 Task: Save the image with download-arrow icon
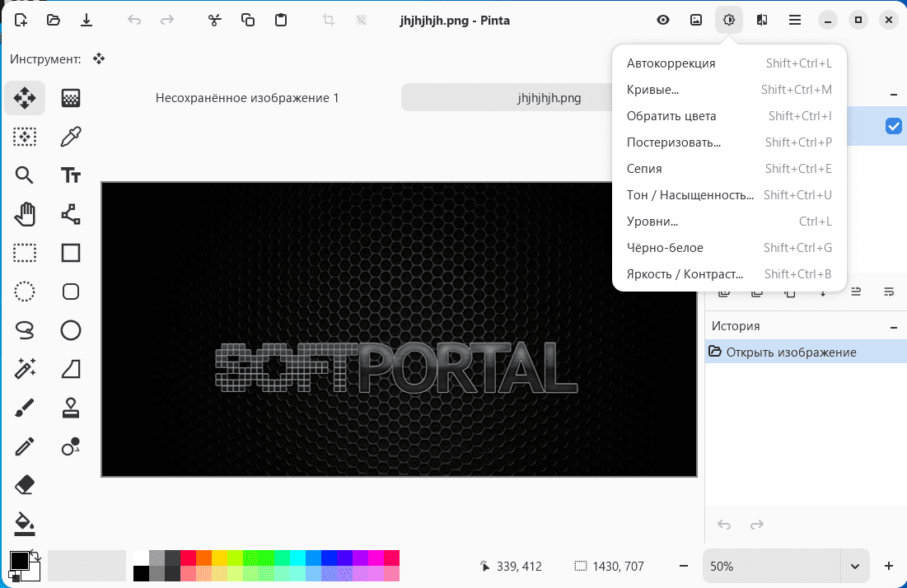click(86, 21)
